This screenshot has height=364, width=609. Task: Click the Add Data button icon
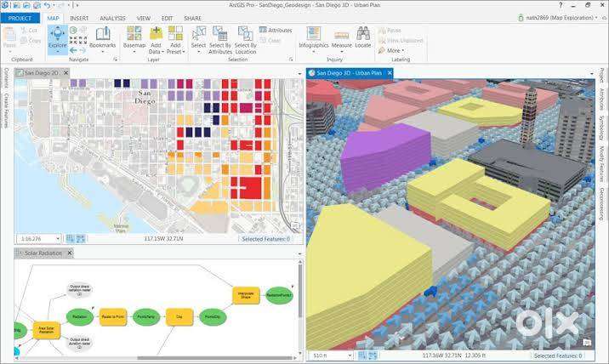[x=156, y=32]
